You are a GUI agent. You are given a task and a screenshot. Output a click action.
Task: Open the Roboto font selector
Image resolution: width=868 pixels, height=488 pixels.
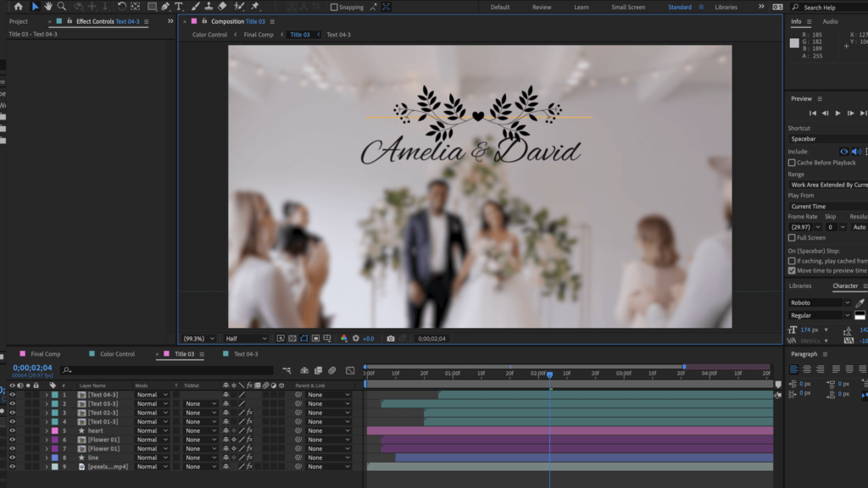[815, 302]
